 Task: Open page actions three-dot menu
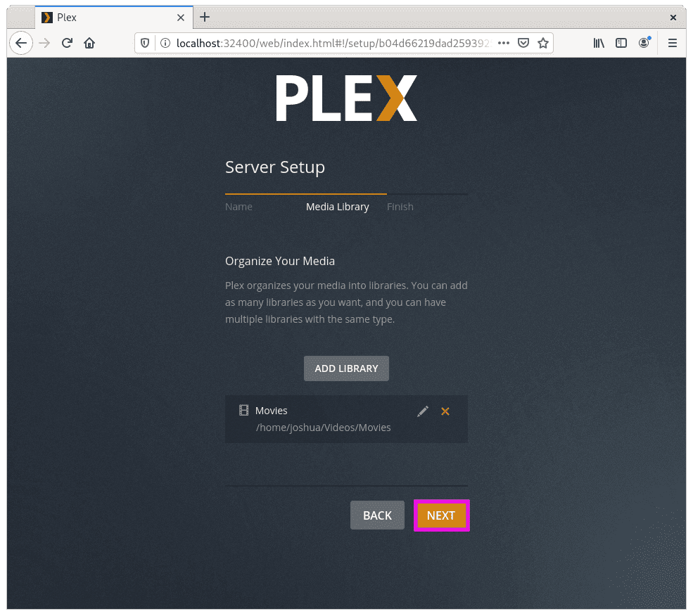pos(504,43)
